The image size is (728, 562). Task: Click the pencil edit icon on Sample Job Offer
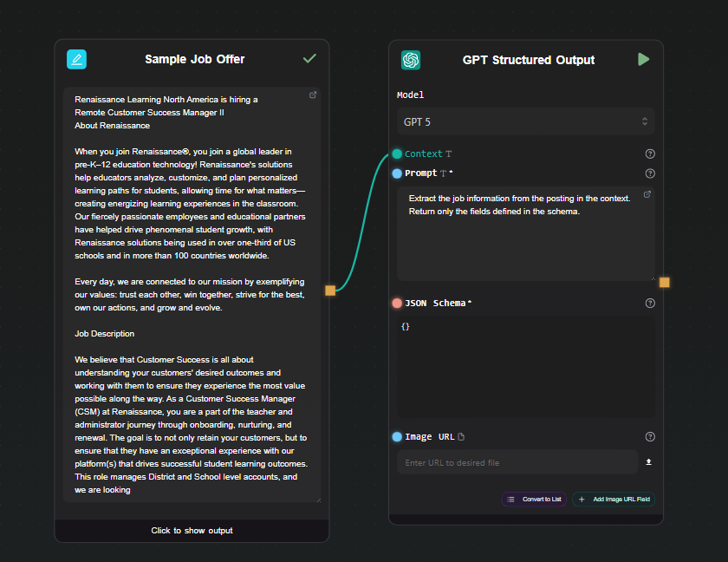(x=76, y=59)
